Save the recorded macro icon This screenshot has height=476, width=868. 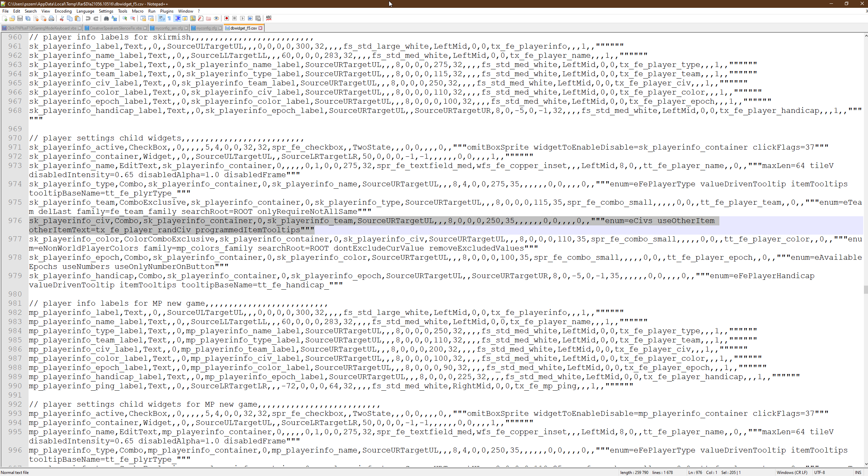click(258, 18)
